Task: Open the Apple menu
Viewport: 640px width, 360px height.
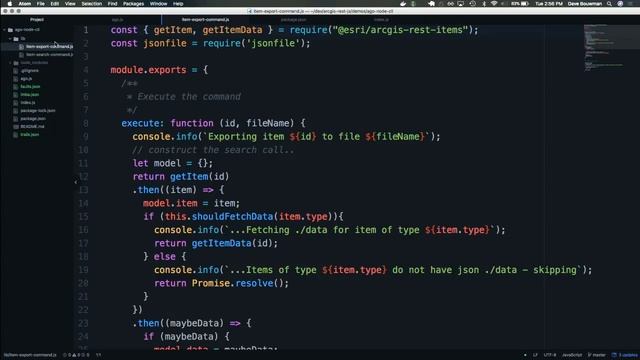Action: click(x=9, y=4)
